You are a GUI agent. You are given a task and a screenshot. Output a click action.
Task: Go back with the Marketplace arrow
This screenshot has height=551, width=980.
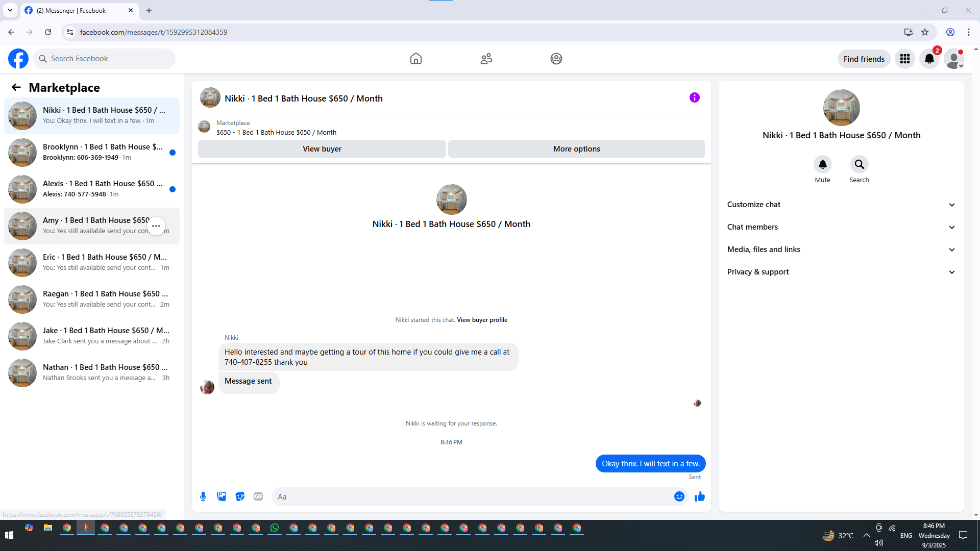click(x=16, y=87)
